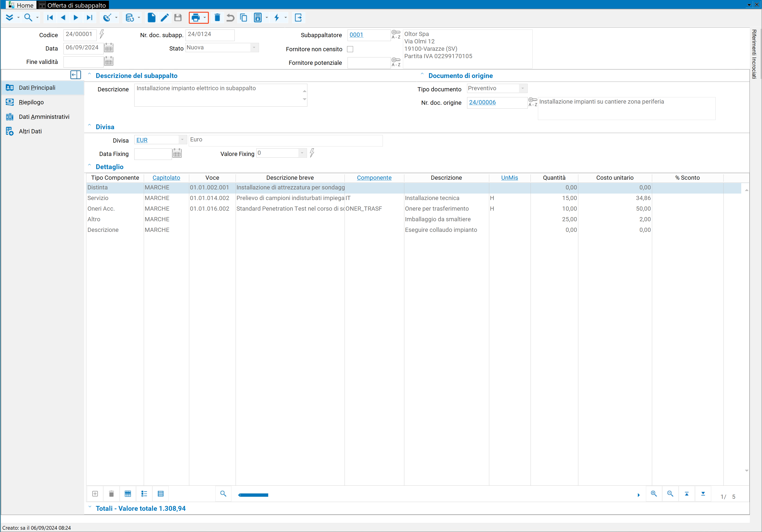
Task: Open the Stato dropdown
Action: (254, 48)
